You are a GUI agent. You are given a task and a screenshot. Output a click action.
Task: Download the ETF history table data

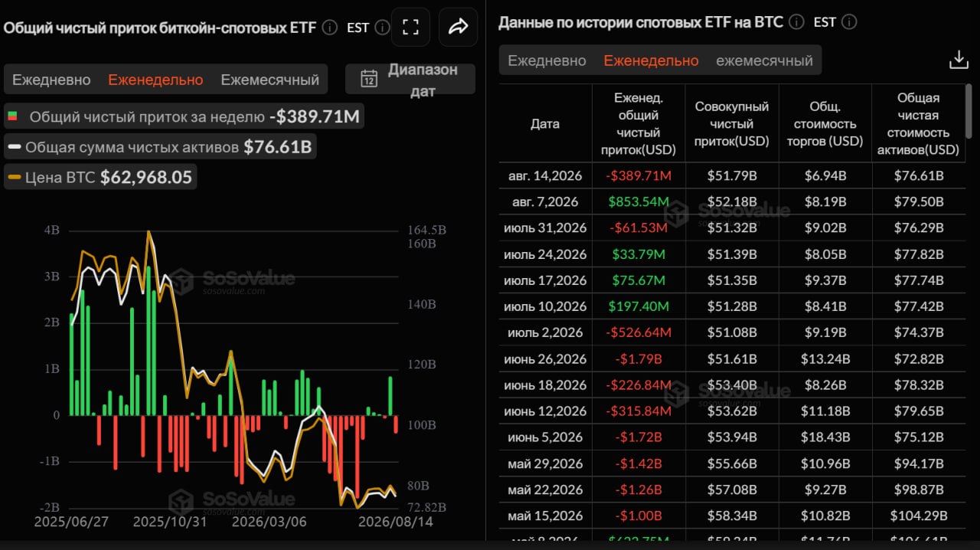(x=959, y=60)
